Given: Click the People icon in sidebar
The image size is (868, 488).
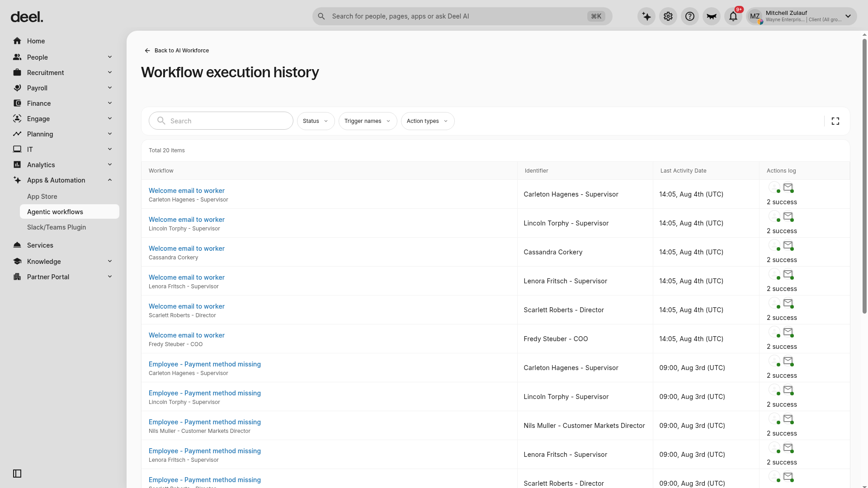Looking at the screenshot, I should coord(17,57).
